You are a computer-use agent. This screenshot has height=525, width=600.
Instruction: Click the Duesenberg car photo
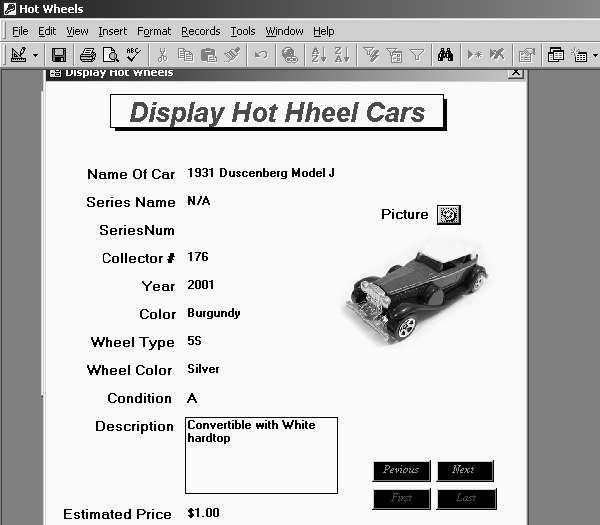[416, 292]
